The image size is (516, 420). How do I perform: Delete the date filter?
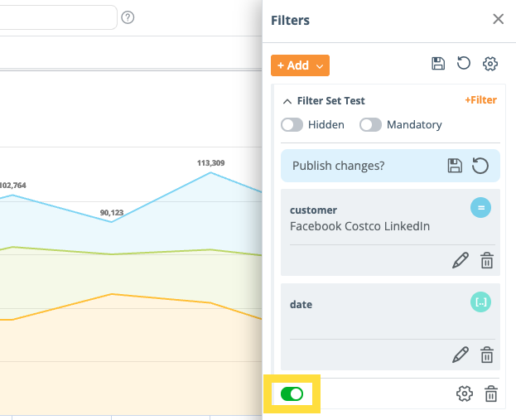tap(487, 355)
